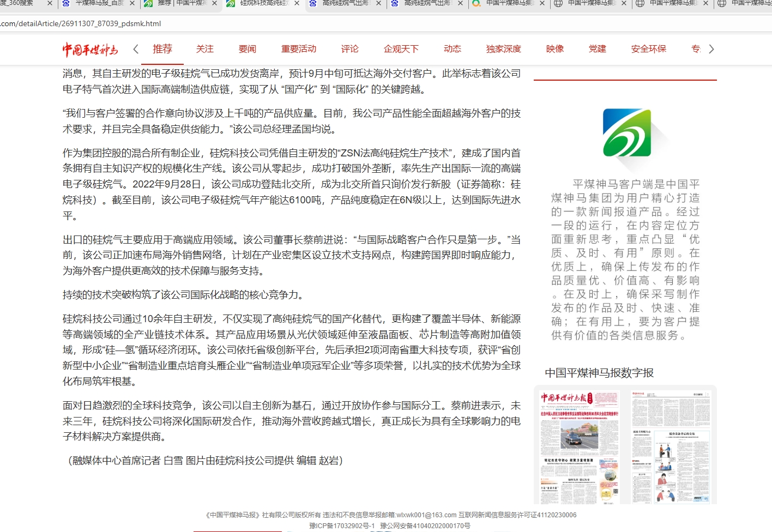Close the active 硅烷科技高纯硅 tab

(x=297, y=3)
